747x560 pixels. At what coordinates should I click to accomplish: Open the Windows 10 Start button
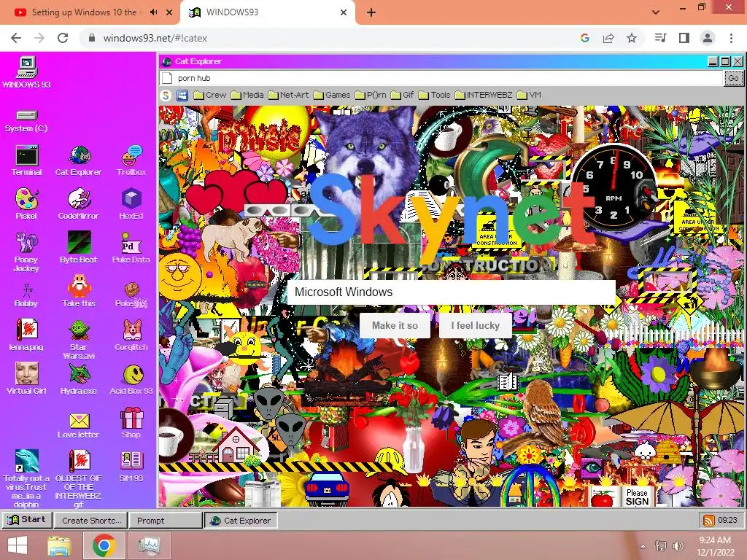[x=18, y=545]
